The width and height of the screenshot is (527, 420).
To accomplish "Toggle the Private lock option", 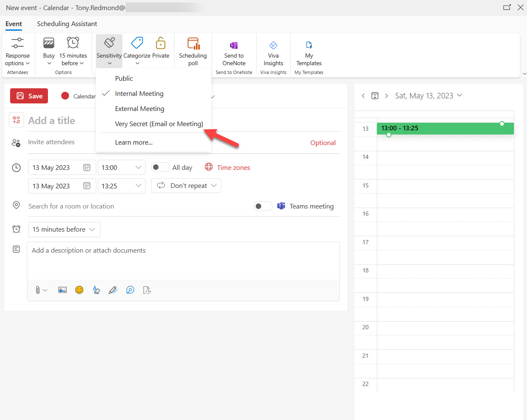I will (161, 44).
